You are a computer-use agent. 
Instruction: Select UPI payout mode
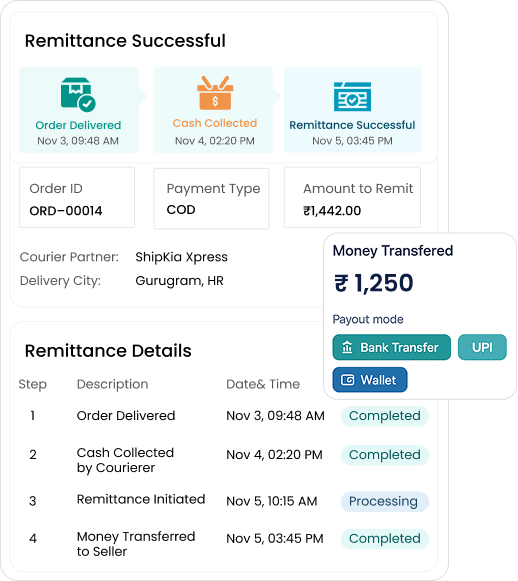482,348
